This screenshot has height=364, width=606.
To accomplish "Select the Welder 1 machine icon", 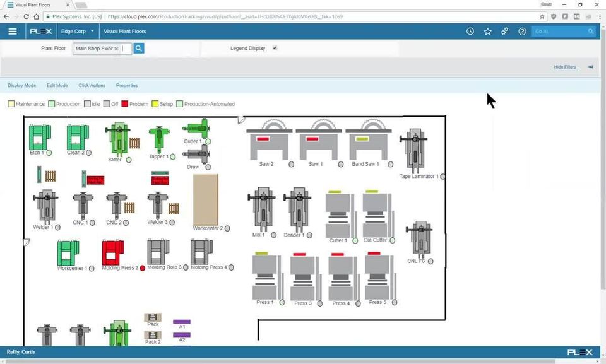I will click(x=46, y=207).
